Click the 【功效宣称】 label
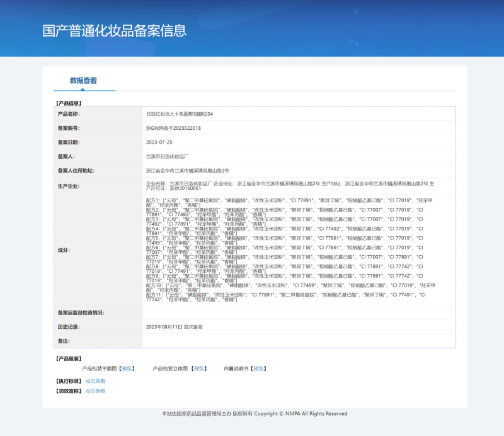Viewport: 504px width, 436px height. point(69,391)
